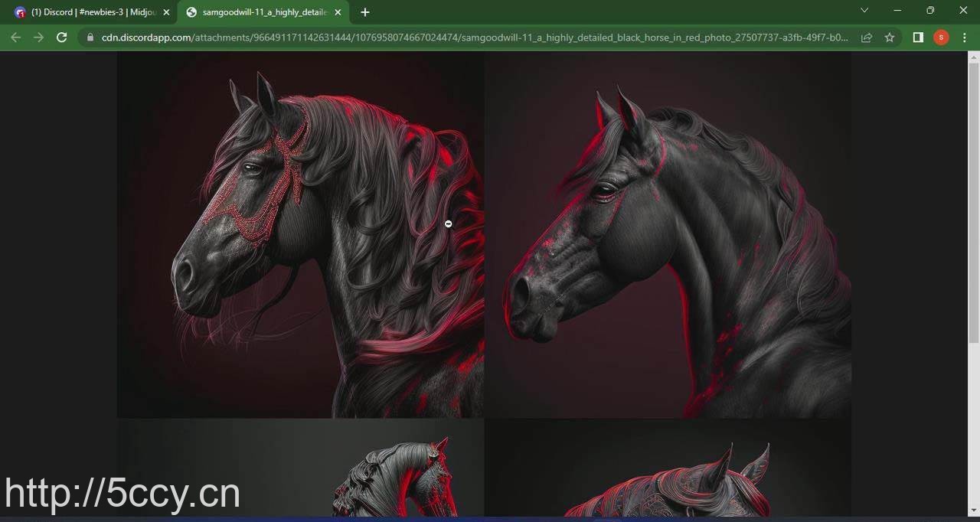Focus the cdn.discordapp.com address bar
This screenshot has width=980, height=522.
(475, 38)
